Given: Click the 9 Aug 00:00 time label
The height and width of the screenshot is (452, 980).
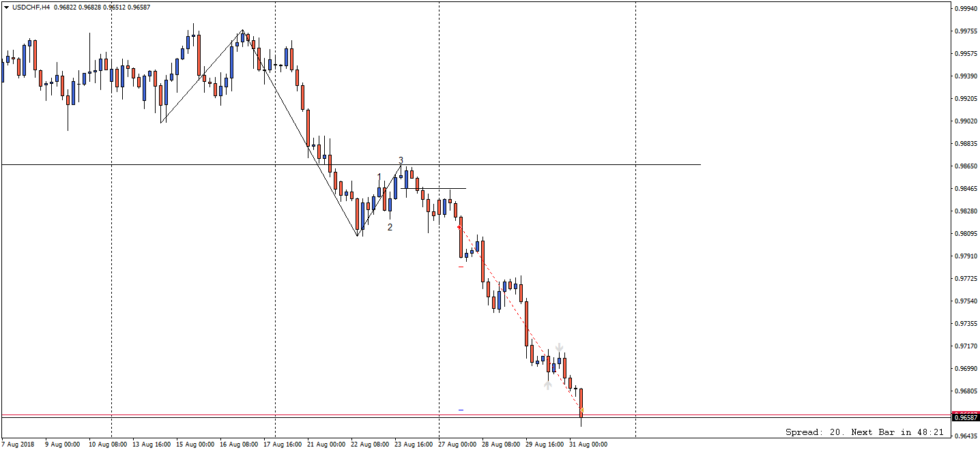Looking at the screenshot, I should click(x=62, y=444).
